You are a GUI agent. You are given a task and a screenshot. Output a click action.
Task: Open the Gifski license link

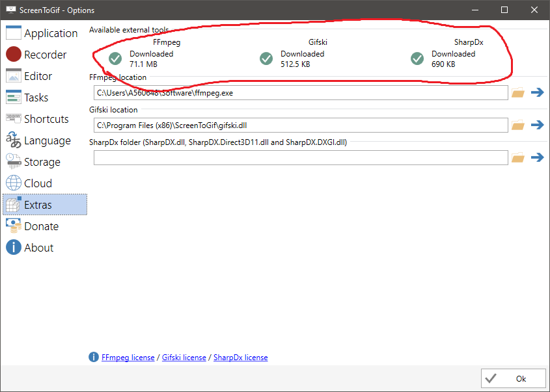click(x=184, y=358)
